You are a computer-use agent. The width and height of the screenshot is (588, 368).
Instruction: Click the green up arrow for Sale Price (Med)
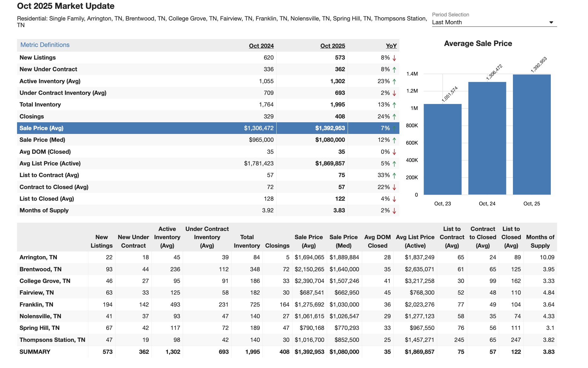394,140
